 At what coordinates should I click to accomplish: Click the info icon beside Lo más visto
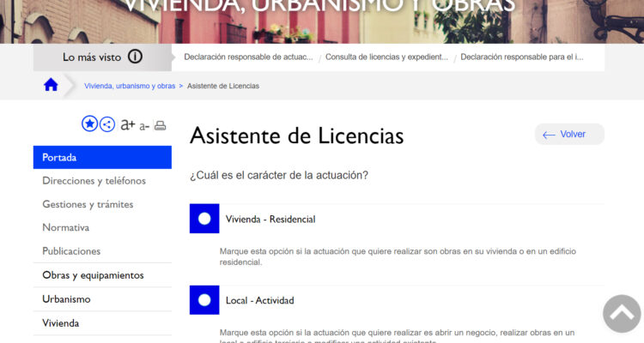(x=136, y=57)
